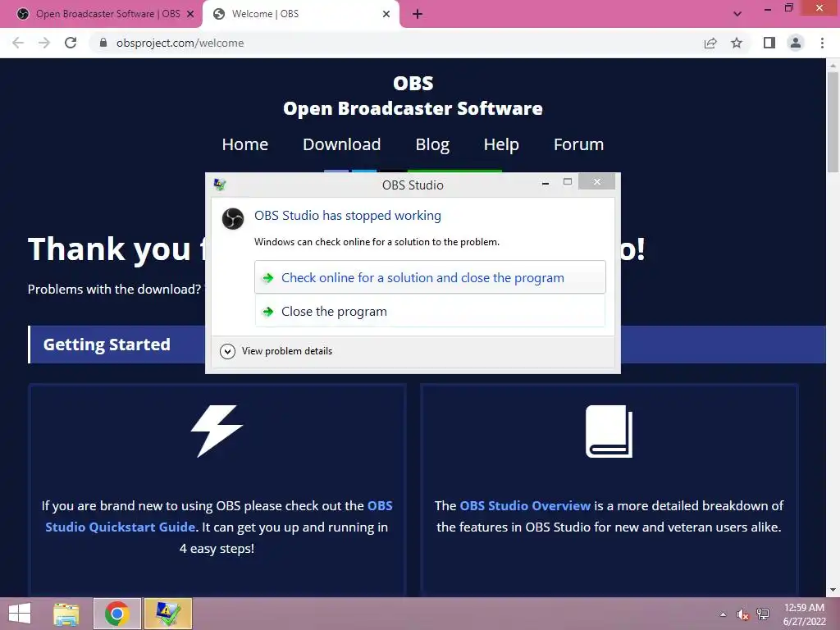Click the OBS logo in the error dialog

pos(233,219)
